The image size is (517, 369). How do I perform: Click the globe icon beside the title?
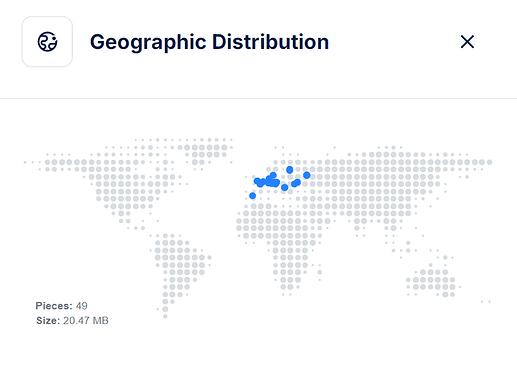pyautogui.click(x=47, y=42)
